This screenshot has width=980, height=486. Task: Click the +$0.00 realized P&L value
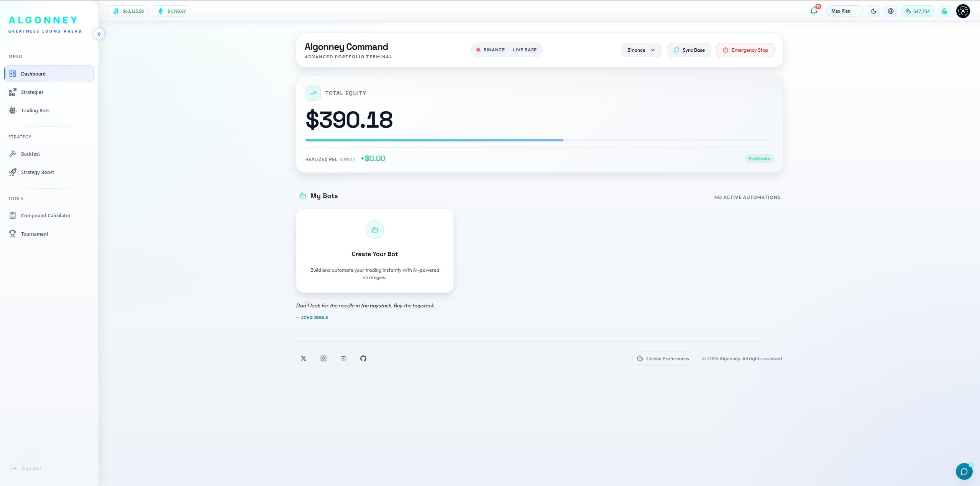tap(373, 158)
